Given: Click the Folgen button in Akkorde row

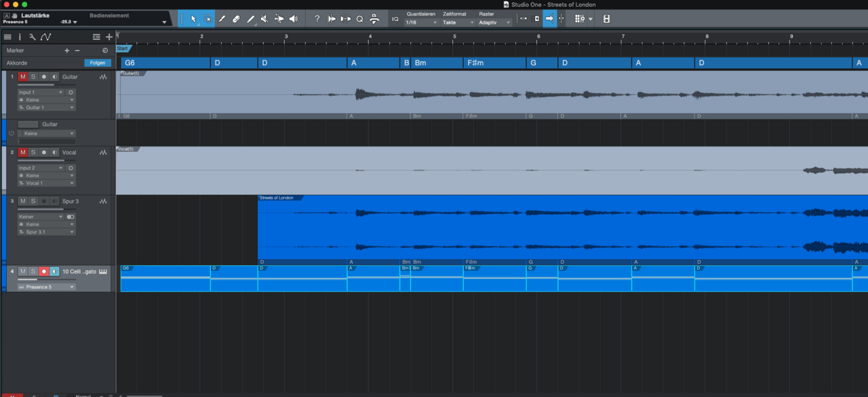Looking at the screenshot, I should pos(98,63).
